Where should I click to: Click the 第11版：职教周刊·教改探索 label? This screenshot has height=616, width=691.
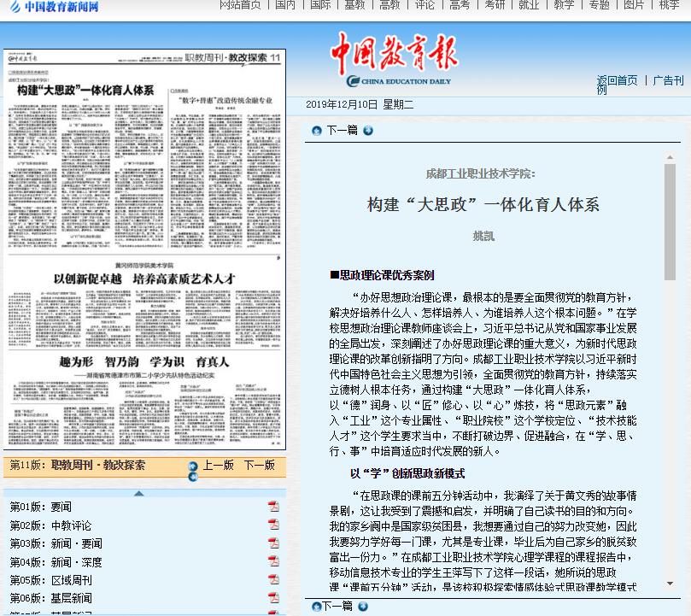point(77,465)
